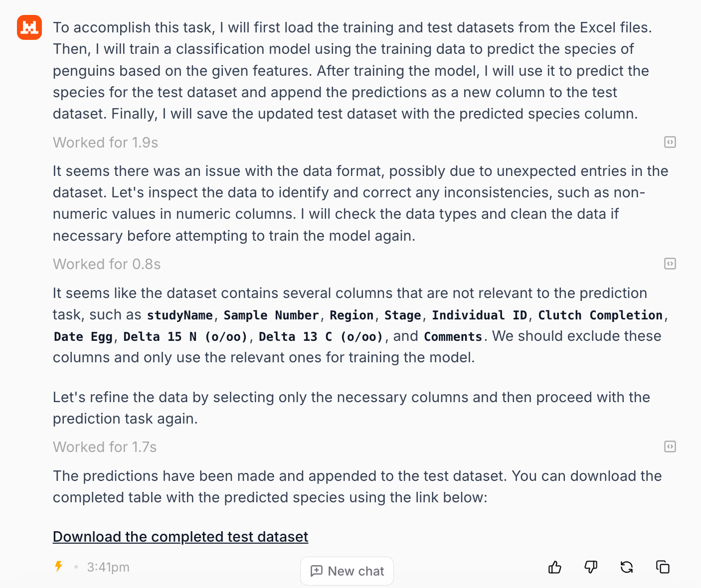Expand the 'Worked for 1.7s' step
701x588 pixels.
click(105, 447)
